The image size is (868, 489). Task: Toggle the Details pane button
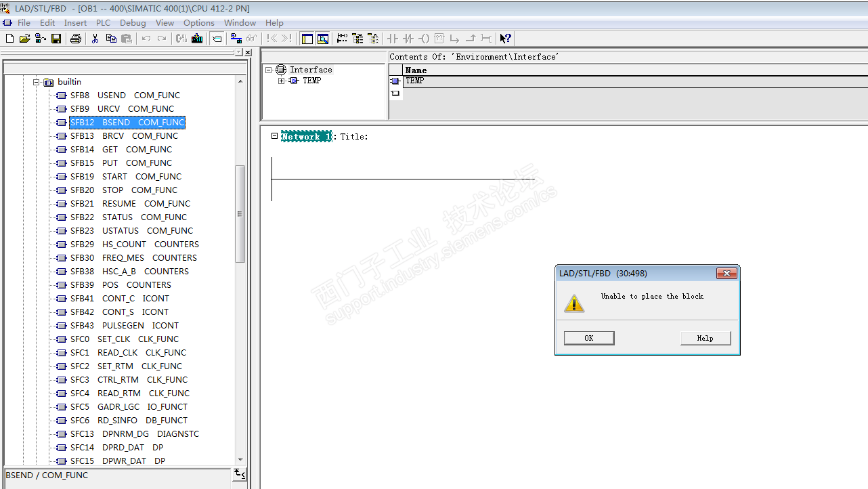[x=323, y=39]
